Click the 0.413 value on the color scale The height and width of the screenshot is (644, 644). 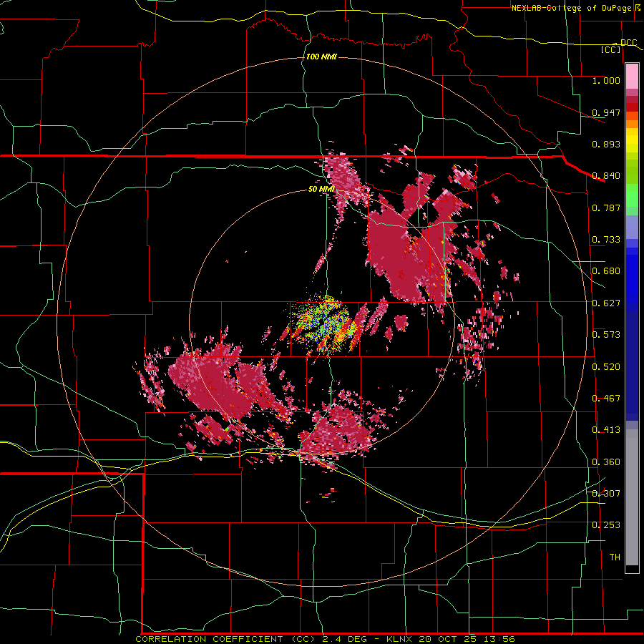606,430
